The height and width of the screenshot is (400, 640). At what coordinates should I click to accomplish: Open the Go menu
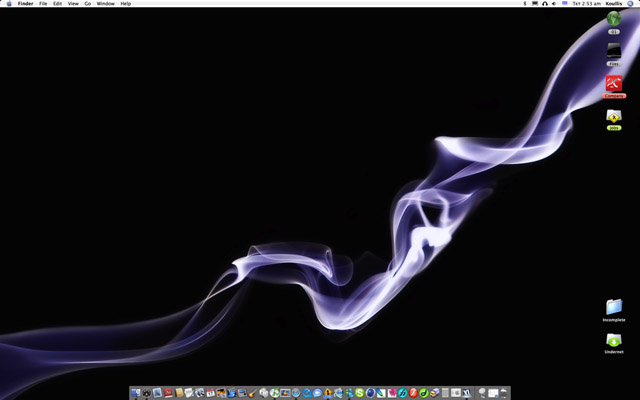(x=88, y=3)
